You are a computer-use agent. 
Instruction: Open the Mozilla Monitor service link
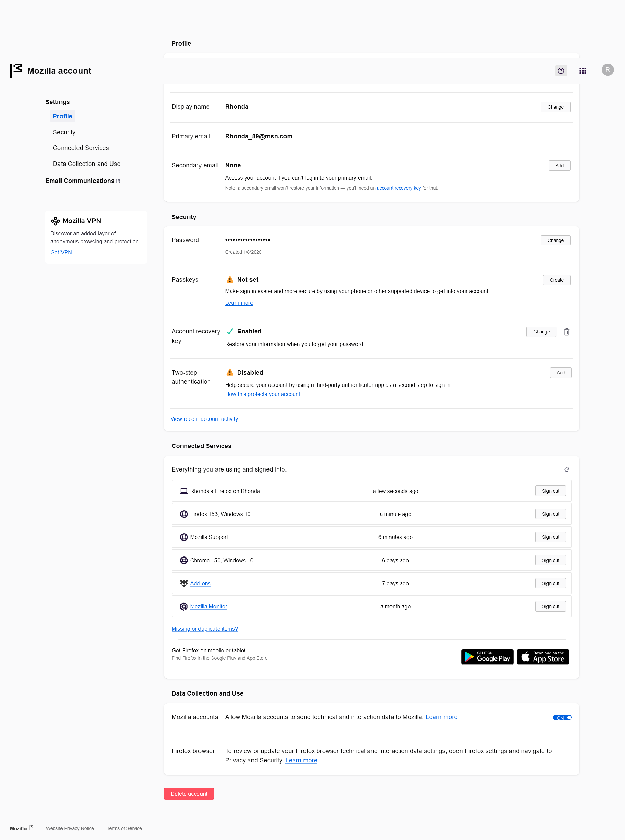[x=208, y=606]
